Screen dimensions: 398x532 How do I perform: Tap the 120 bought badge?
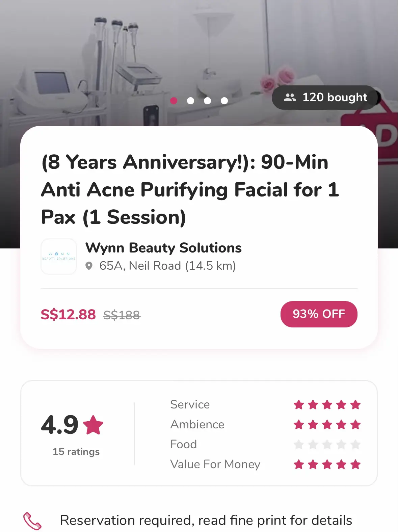(x=326, y=98)
